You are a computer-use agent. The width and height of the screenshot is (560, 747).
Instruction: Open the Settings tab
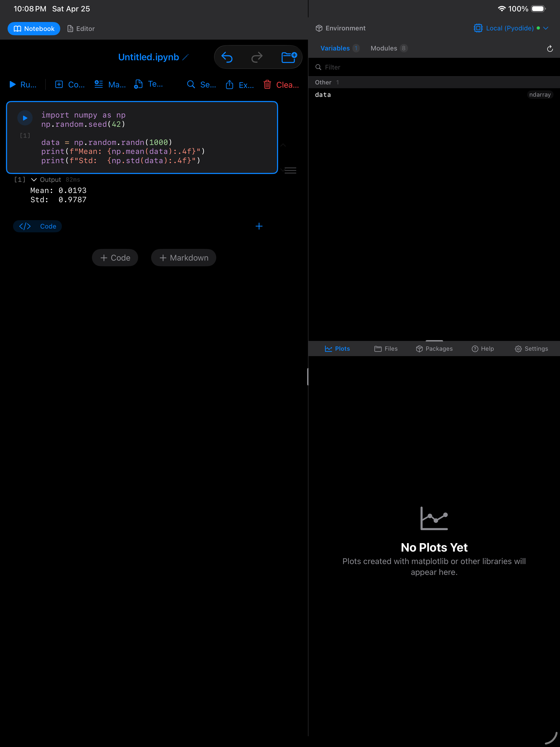coord(531,349)
